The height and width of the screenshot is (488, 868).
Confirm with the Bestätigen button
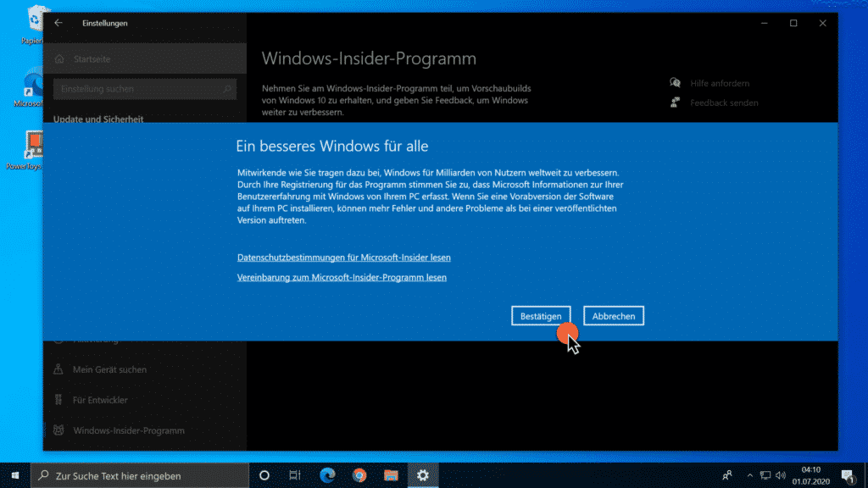[541, 316]
